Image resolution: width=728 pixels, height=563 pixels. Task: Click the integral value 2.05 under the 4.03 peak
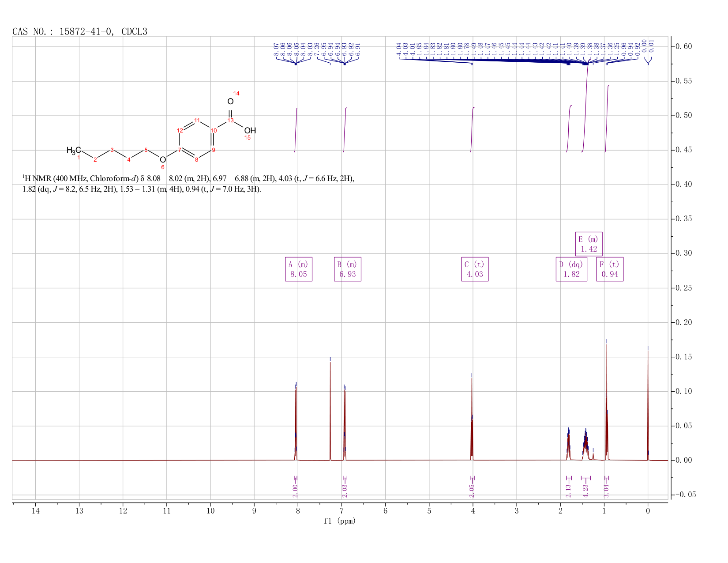click(x=472, y=491)
